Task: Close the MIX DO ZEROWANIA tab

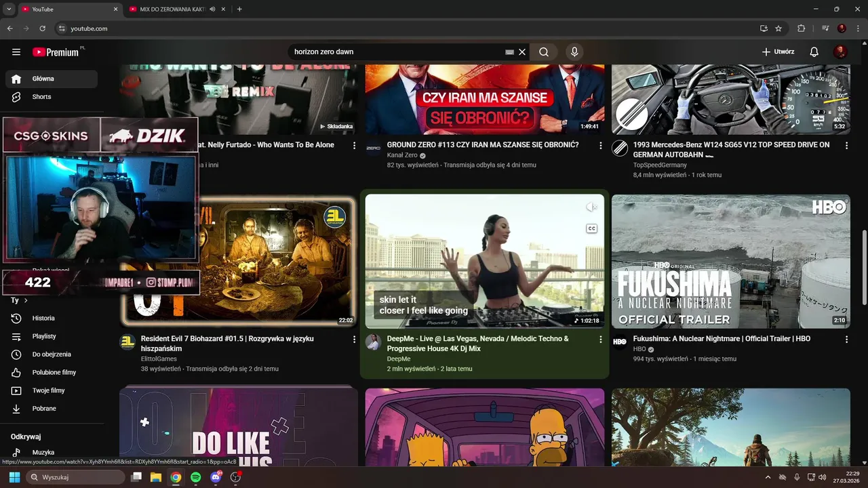Action: [224, 9]
